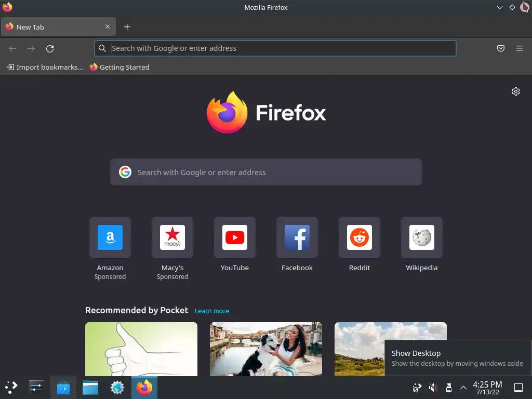This screenshot has height=399, width=532.
Task: Click the Show Desktop button
Action: [x=518, y=388]
